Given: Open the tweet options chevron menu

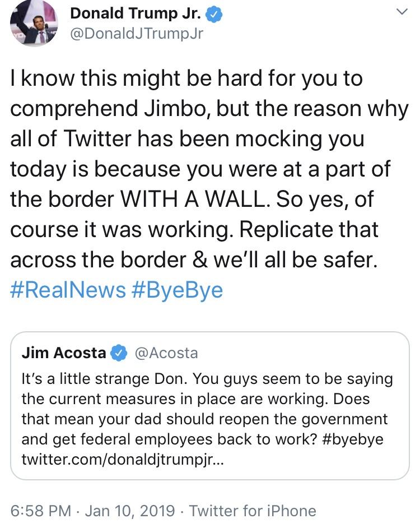Looking at the screenshot, I should coord(402,12).
